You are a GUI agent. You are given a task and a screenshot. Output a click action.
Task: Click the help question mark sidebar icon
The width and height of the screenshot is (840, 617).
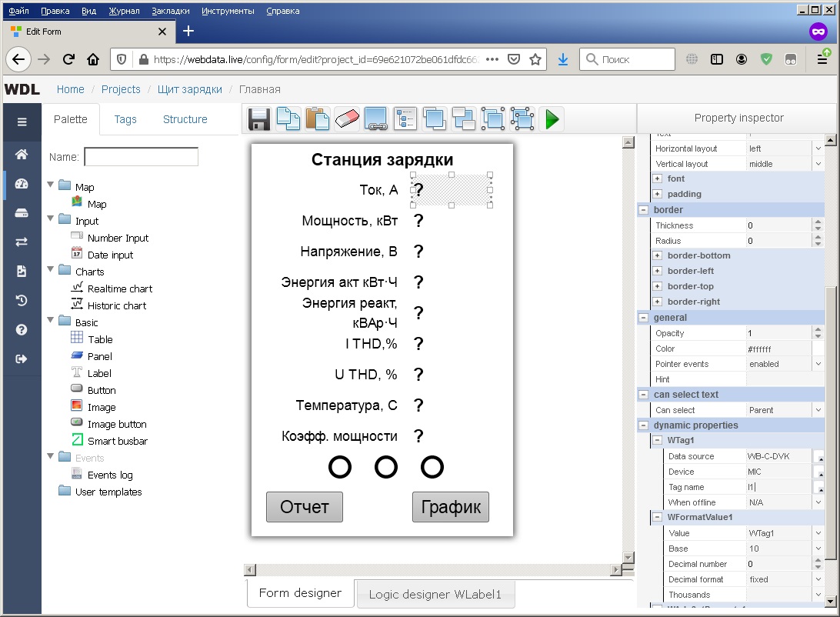click(22, 329)
